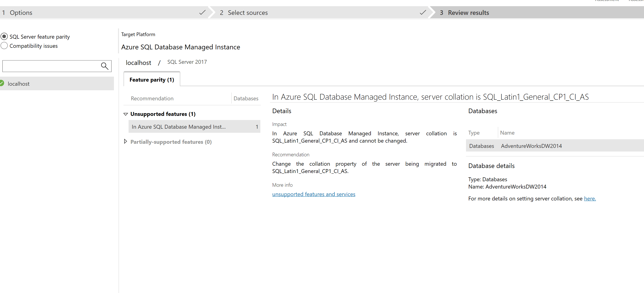Click the checkmark on the Options step
The image size is (644, 293).
point(202,12)
